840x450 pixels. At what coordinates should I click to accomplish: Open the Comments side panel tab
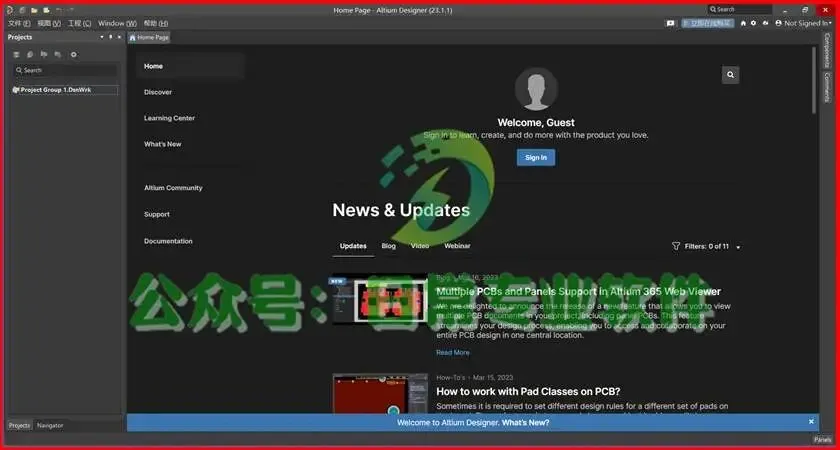tap(828, 87)
